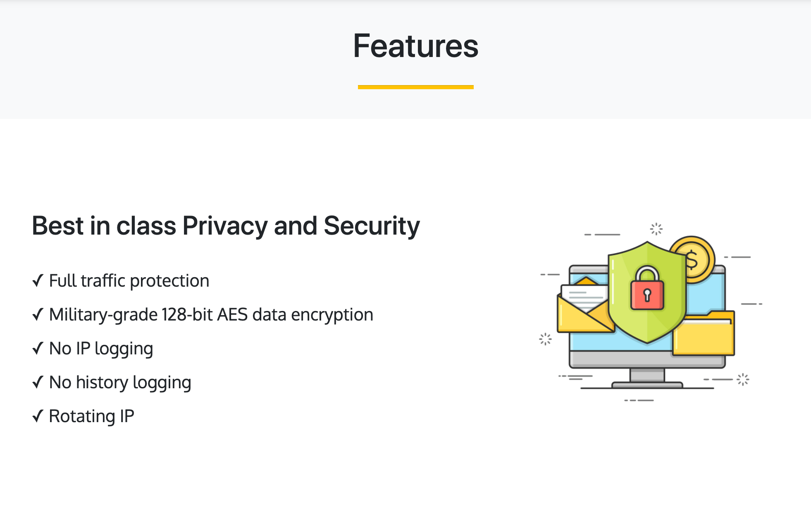
Task: Click the No IP logging text
Action: click(101, 349)
